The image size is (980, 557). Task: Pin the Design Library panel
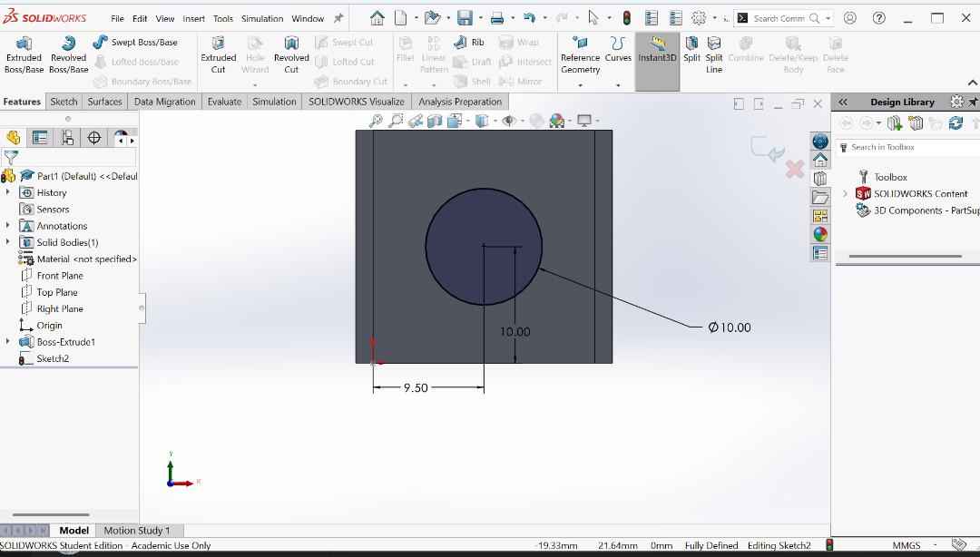coord(974,102)
